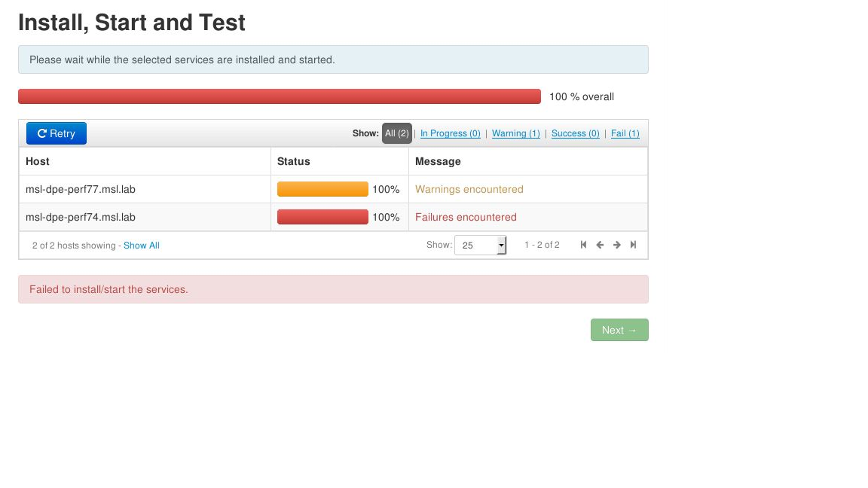This screenshot has width=868, height=488.
Task: Show only Warning (1) hosts
Action: pos(515,133)
